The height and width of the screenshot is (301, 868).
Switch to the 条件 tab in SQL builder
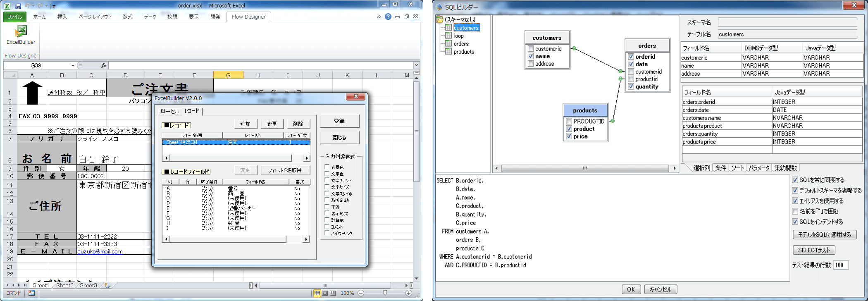(x=721, y=168)
